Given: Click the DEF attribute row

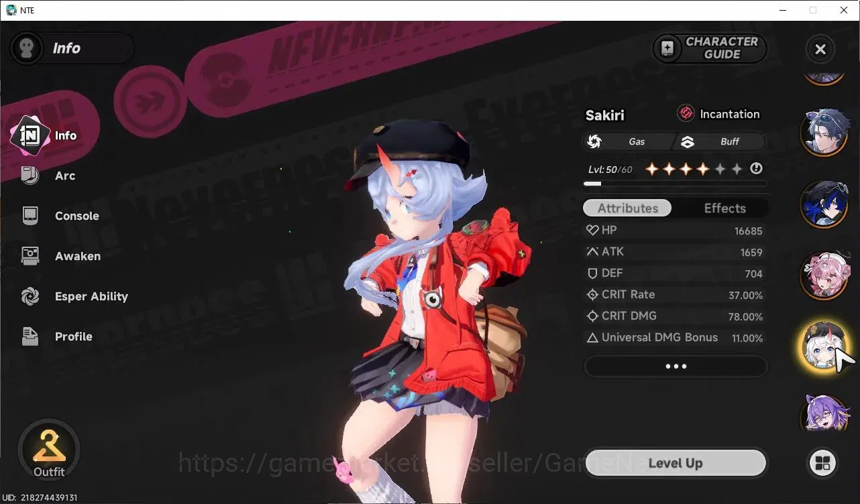Looking at the screenshot, I should pos(674,273).
